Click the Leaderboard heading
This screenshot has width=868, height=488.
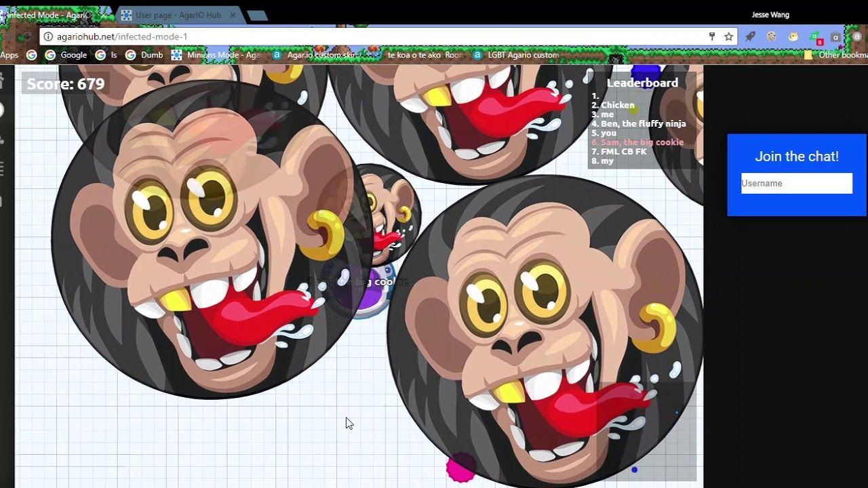642,83
